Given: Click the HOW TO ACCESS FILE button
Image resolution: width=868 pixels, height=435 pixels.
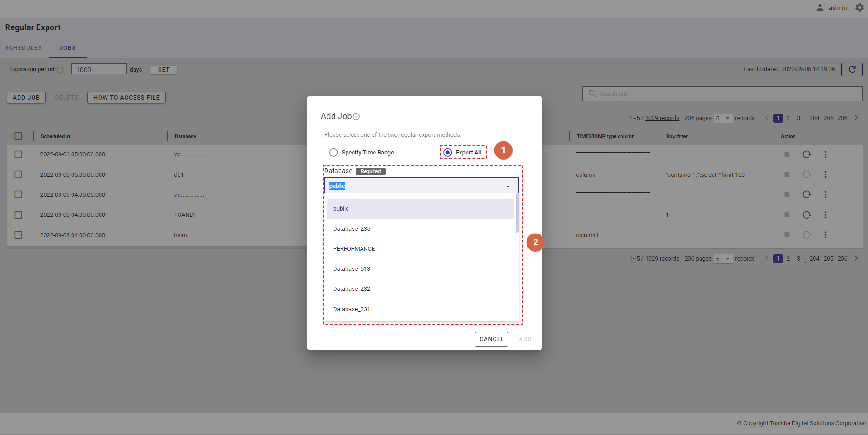Looking at the screenshot, I should [x=127, y=98].
